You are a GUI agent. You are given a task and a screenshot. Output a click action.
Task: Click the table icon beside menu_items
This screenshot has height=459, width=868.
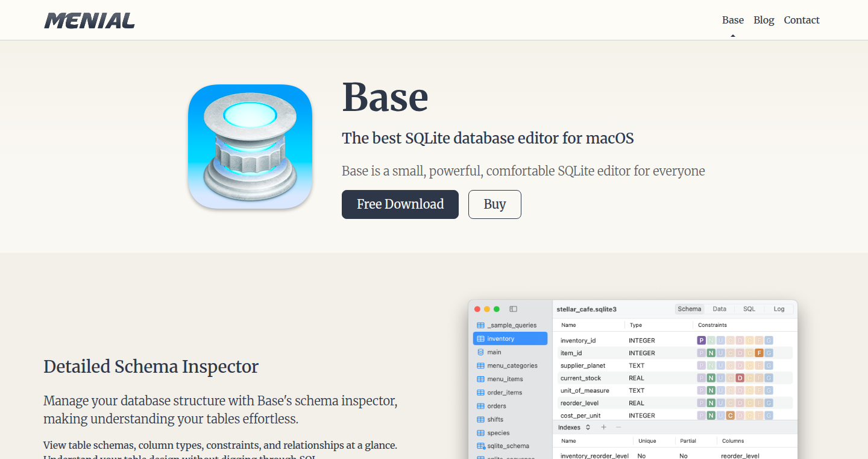coord(480,379)
